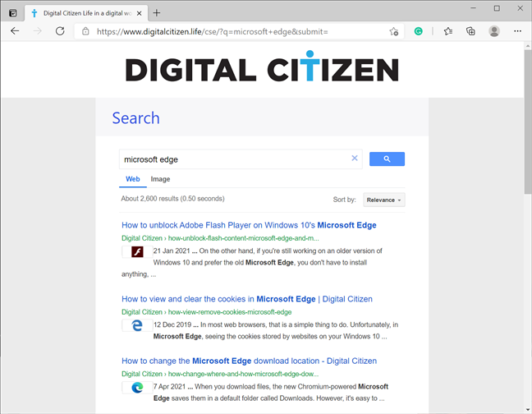Click the Search page heading
This screenshot has width=532, height=414.
pyautogui.click(x=135, y=118)
